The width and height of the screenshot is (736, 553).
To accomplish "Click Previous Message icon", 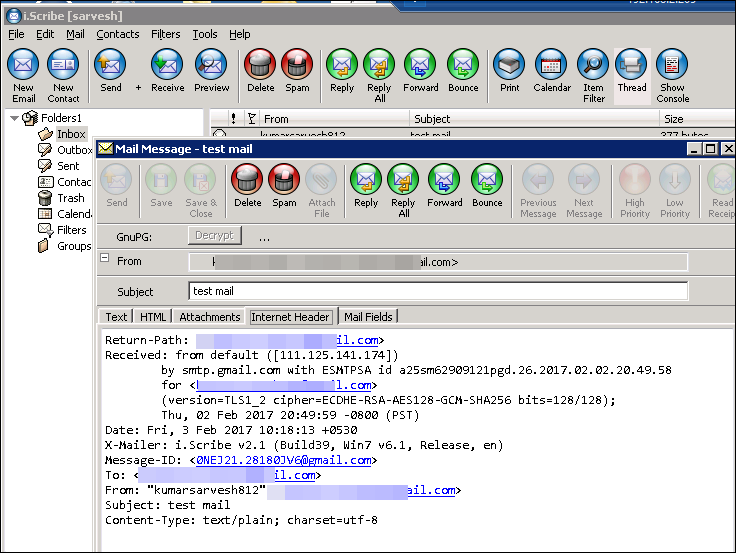I will click(538, 191).
